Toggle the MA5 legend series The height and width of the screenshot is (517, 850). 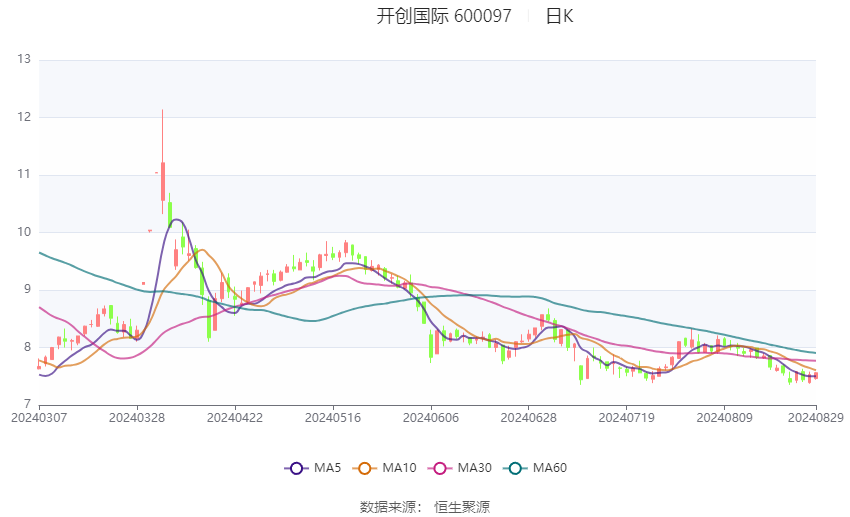coord(313,468)
